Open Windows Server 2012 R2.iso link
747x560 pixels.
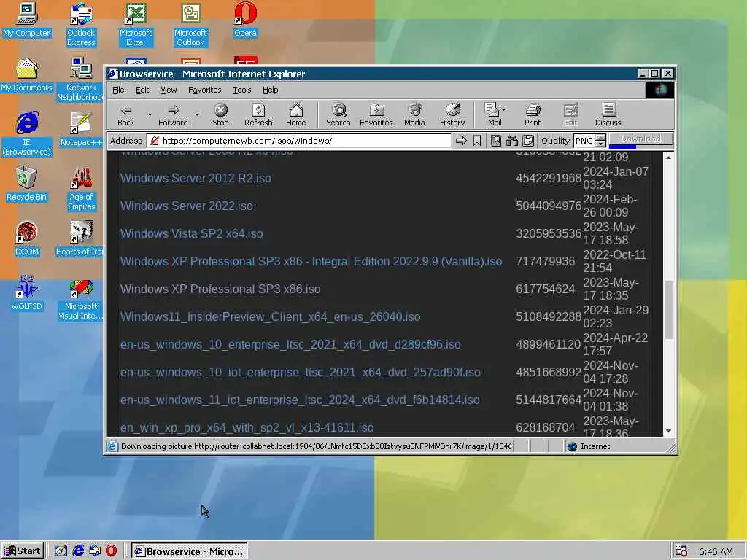click(196, 178)
